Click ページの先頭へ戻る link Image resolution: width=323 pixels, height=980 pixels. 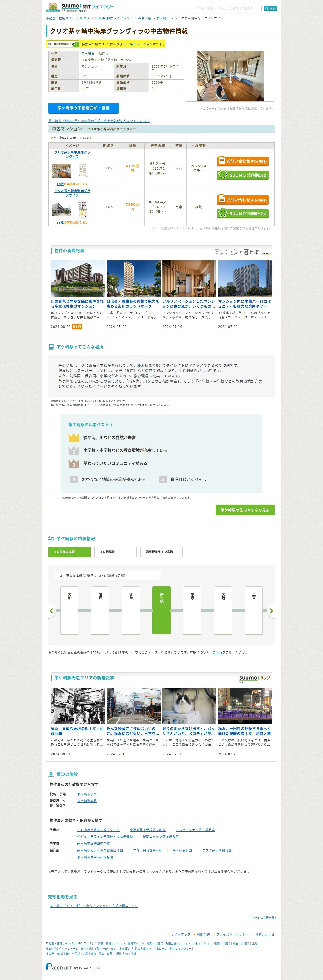click(263, 918)
